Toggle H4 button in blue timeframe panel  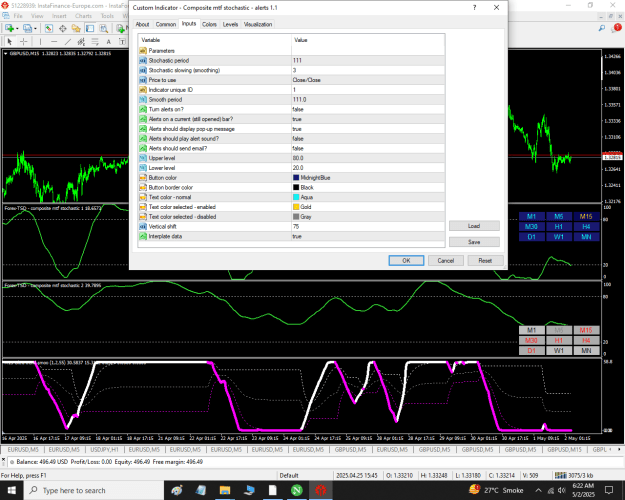click(x=586, y=226)
